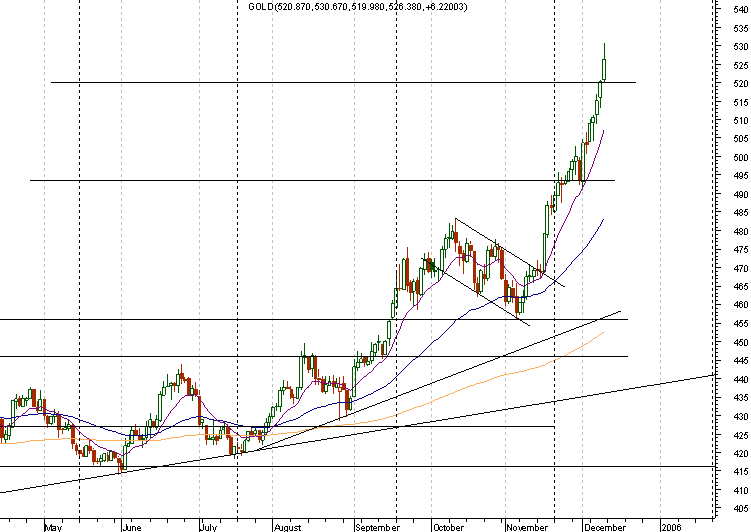Screen dimensions: 751x532
Task: Click the July month label
Action: tap(208, 527)
